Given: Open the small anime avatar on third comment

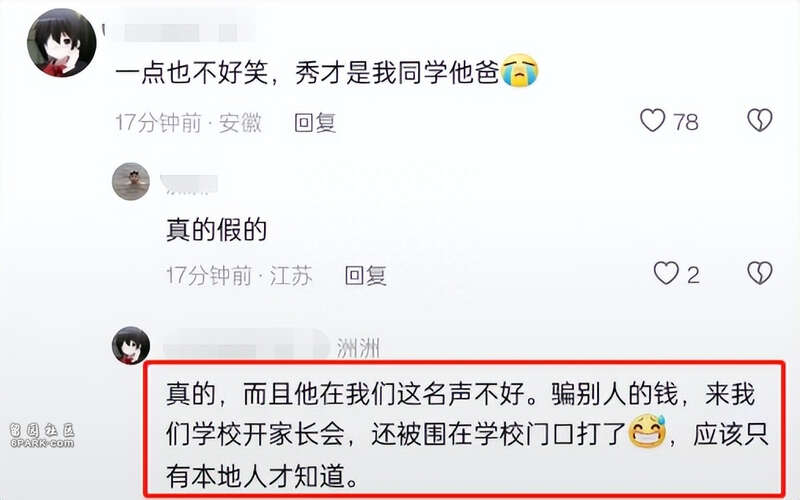Looking at the screenshot, I should pyautogui.click(x=131, y=345).
